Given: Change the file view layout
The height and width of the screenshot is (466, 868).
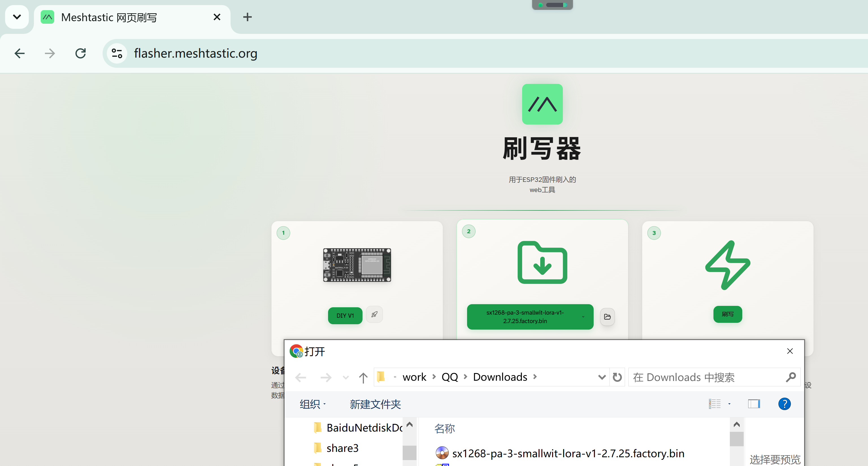Looking at the screenshot, I should pos(714,404).
